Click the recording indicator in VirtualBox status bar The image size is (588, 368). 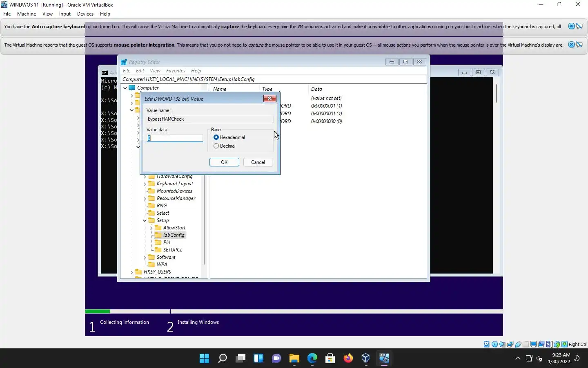[x=541, y=344]
